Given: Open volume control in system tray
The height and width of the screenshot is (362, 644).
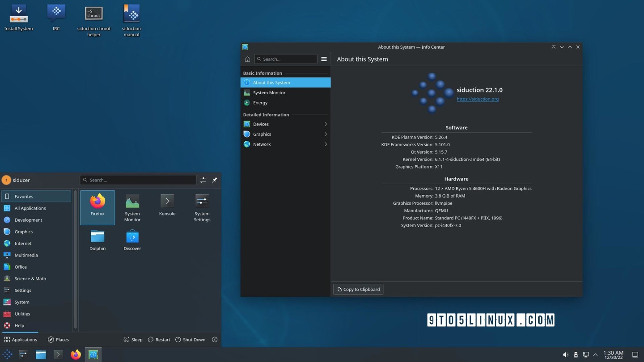Looking at the screenshot, I should 565,354.
